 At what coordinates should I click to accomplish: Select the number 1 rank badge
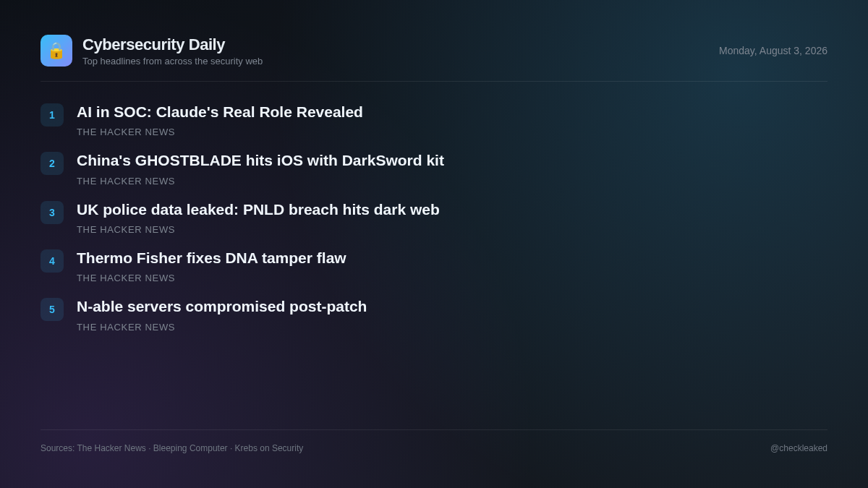52,115
